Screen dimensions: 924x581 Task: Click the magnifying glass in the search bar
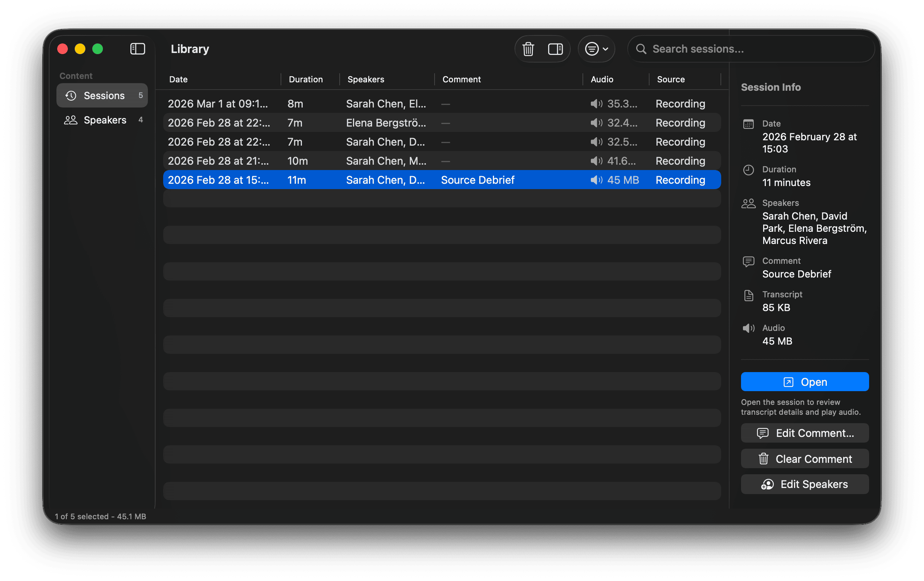point(642,49)
